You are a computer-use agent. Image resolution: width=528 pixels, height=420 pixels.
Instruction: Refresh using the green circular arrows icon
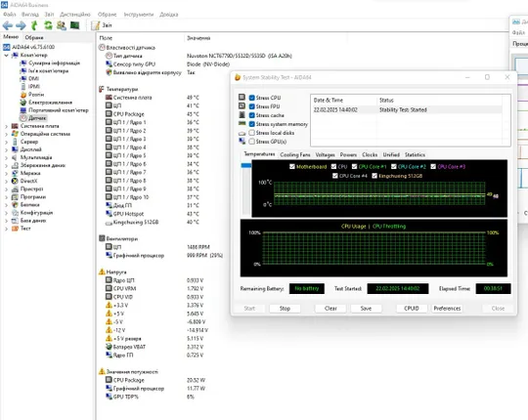coord(48,25)
